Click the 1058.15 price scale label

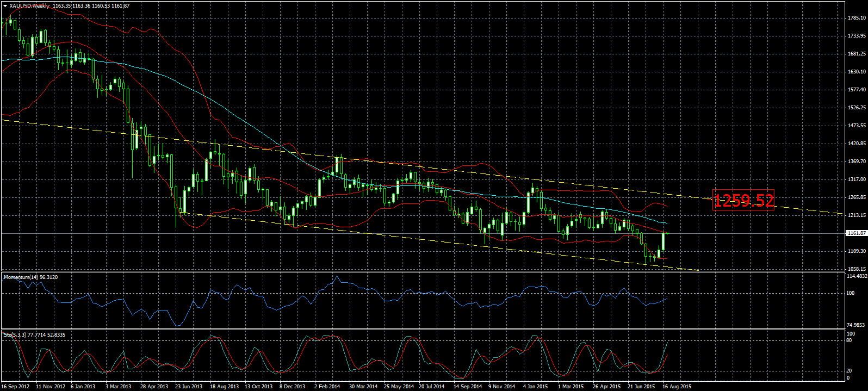(x=857, y=269)
